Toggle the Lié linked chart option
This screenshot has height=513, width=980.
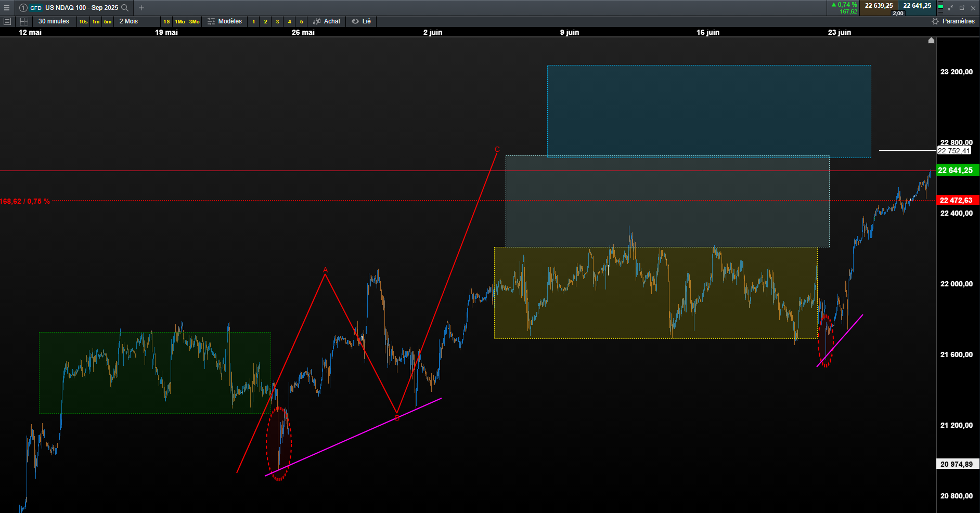pyautogui.click(x=362, y=21)
